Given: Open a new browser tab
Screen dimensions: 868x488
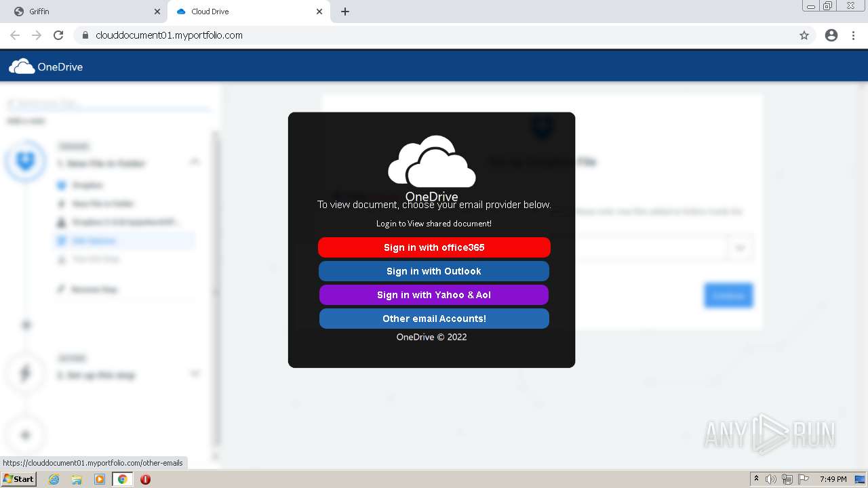Looking at the screenshot, I should pyautogui.click(x=345, y=12).
